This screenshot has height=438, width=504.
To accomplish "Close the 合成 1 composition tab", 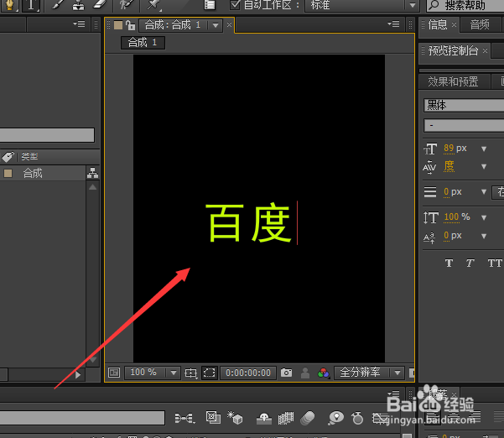I will point(229,25).
